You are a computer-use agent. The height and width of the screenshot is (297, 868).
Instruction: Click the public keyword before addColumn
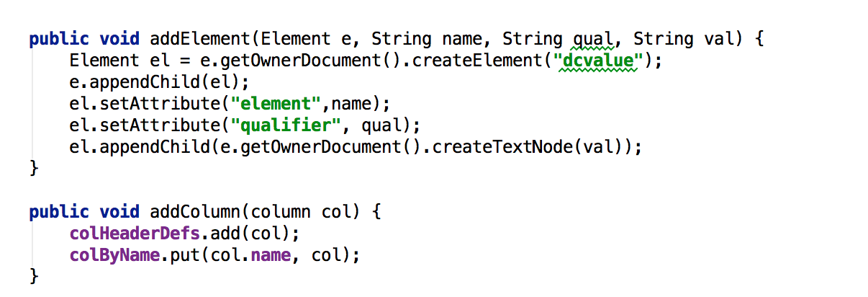click(x=60, y=212)
